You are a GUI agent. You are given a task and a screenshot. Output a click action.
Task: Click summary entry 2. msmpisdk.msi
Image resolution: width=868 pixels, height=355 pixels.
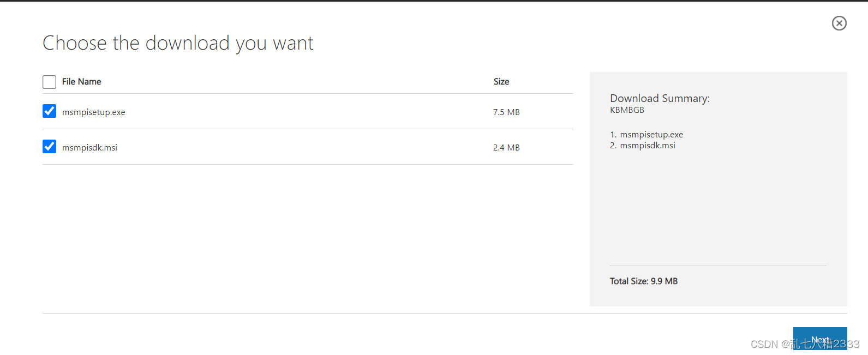(x=643, y=146)
